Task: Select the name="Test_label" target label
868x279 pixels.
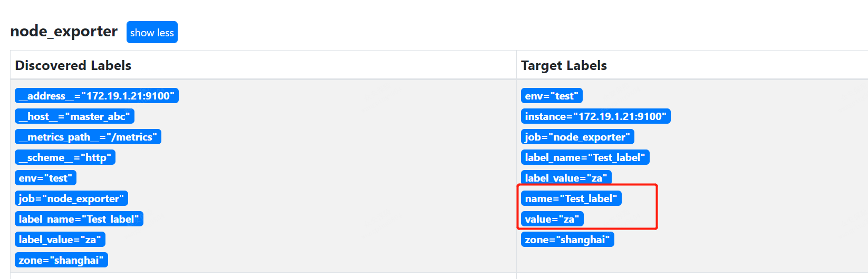Action: (571, 198)
